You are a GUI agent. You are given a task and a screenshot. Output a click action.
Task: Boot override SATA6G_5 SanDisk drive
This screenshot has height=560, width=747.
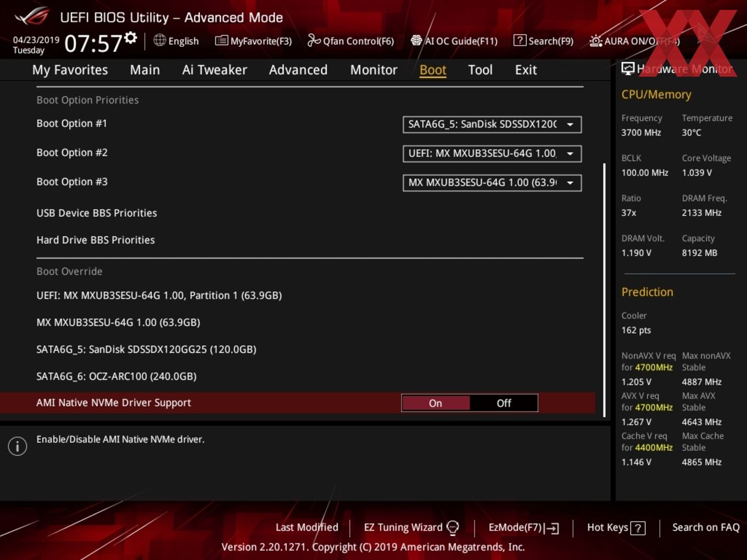pos(146,349)
